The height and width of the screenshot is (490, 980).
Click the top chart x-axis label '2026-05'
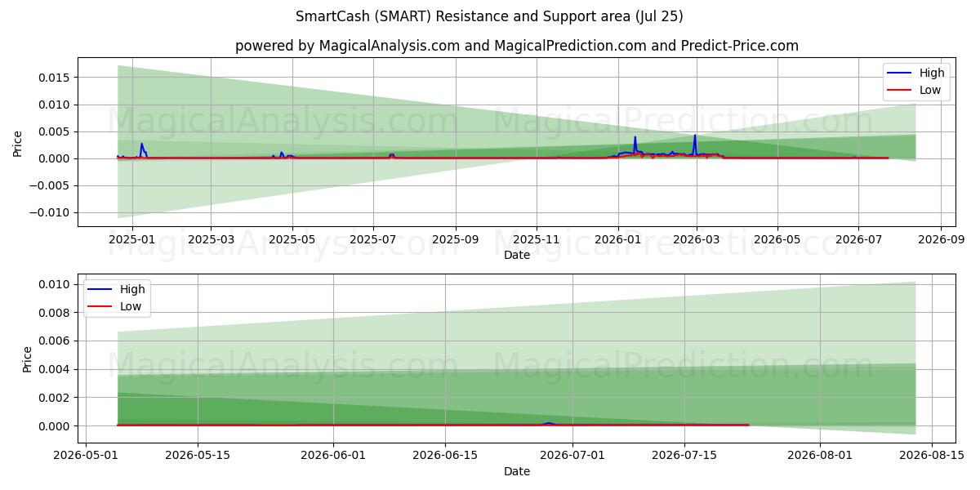pyautogui.click(x=777, y=240)
